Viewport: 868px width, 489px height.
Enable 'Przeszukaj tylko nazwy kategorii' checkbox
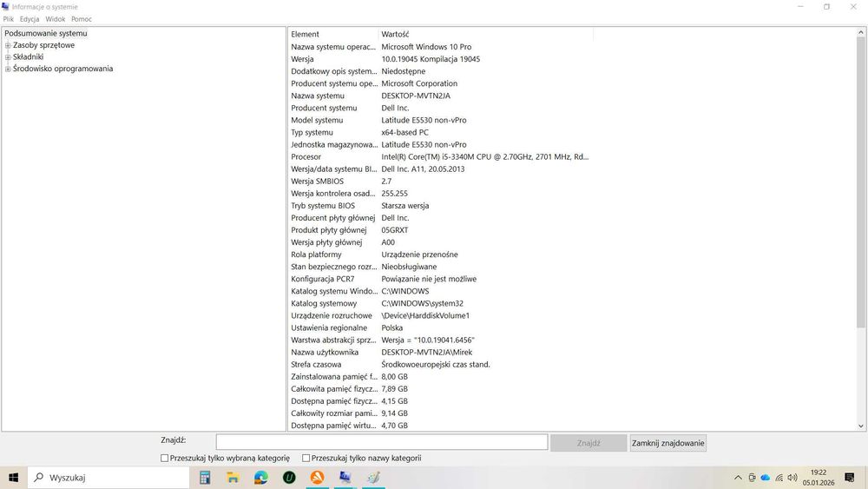click(306, 458)
